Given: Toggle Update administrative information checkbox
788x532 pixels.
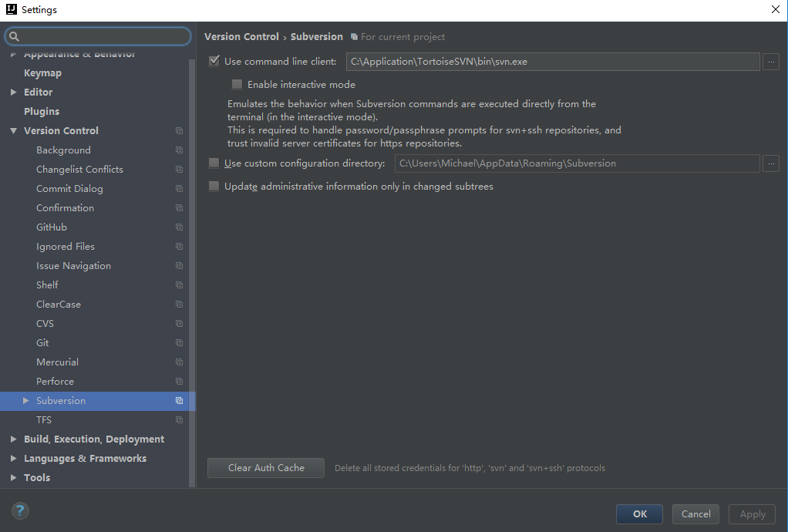Looking at the screenshot, I should coord(214,187).
